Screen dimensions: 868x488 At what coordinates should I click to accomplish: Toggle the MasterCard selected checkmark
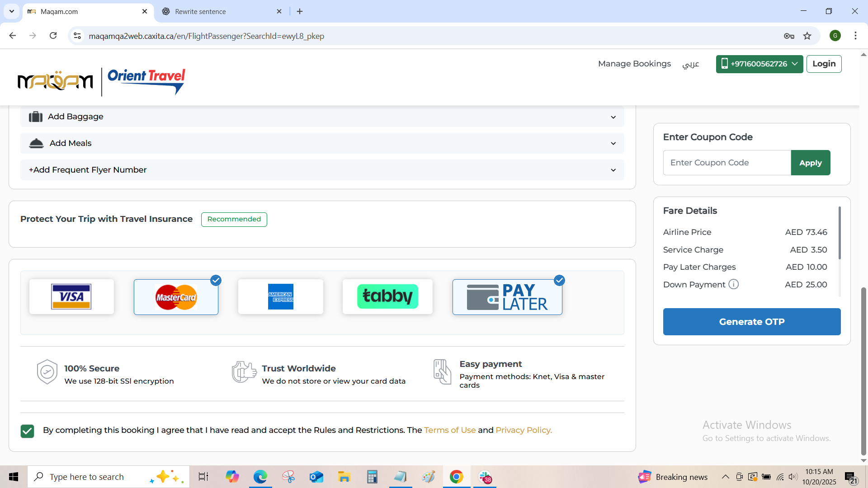tap(216, 281)
